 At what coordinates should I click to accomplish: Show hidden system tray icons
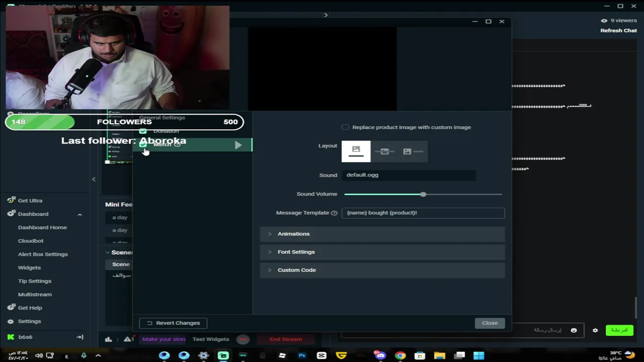[98, 355]
